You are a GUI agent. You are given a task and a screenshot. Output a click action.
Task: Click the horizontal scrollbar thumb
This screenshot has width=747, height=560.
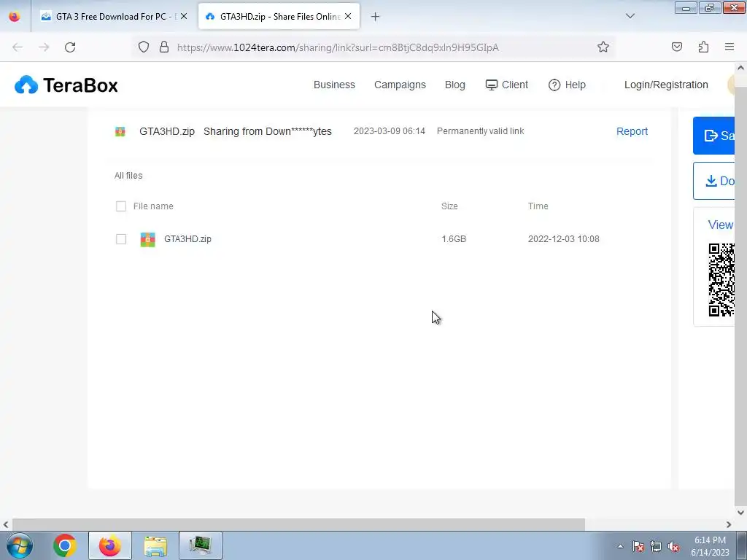pos(298,524)
